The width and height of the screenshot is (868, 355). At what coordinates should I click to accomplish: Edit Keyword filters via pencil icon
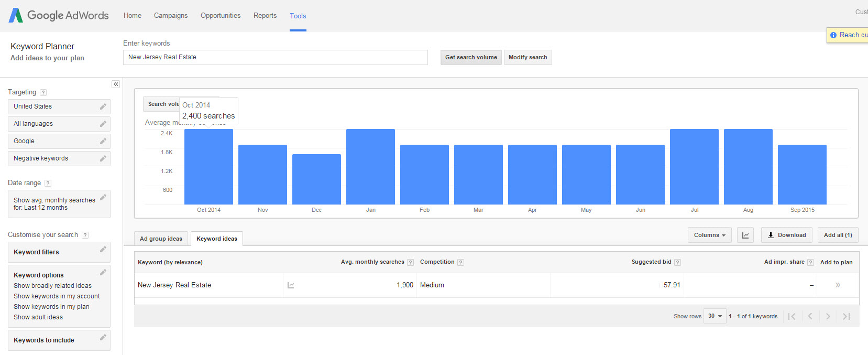coord(103,249)
